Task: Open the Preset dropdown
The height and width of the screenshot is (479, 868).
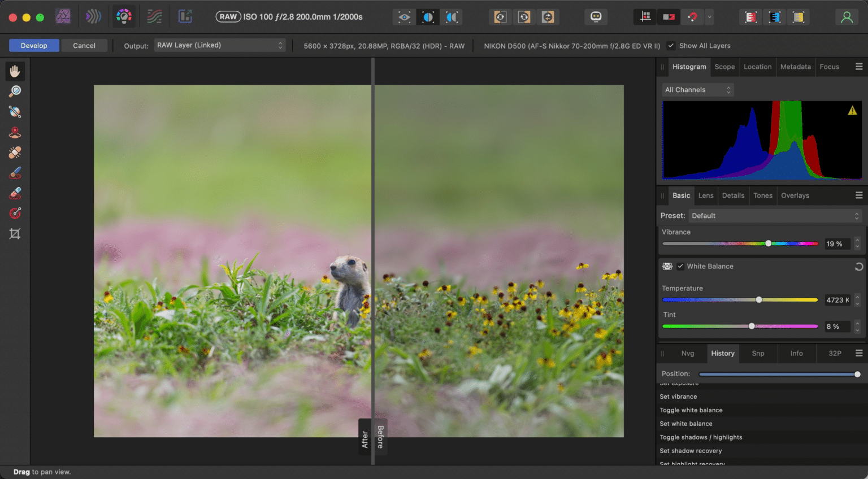Action: pyautogui.click(x=775, y=215)
